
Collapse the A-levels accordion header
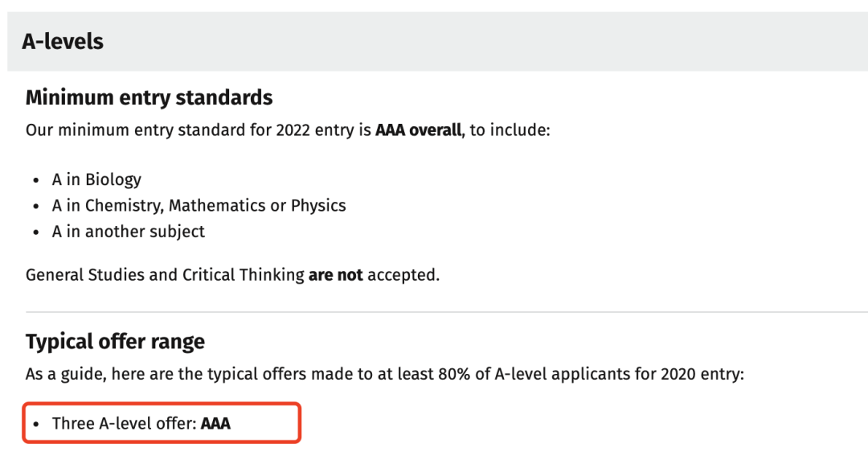(437, 42)
